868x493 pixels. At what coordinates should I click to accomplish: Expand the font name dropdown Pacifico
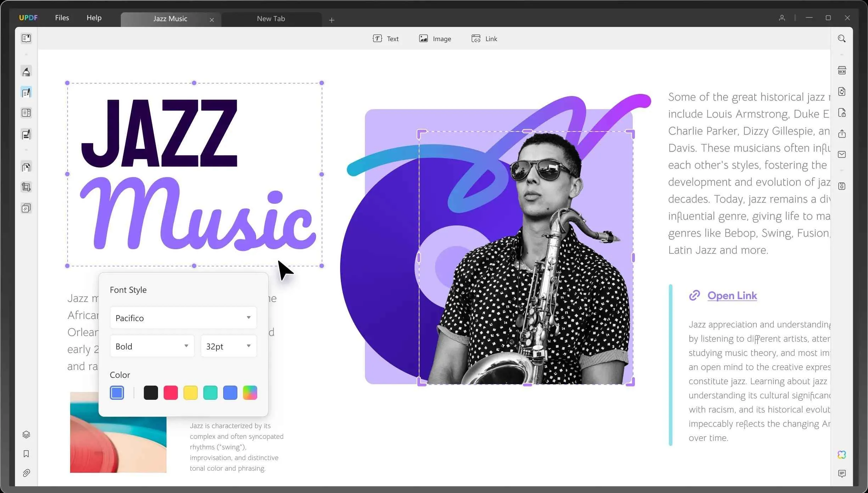pos(249,318)
